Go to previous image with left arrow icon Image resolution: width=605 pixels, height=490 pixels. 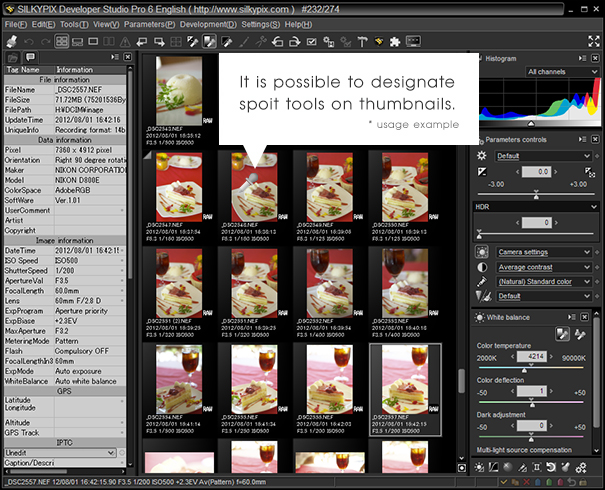coord(142,41)
